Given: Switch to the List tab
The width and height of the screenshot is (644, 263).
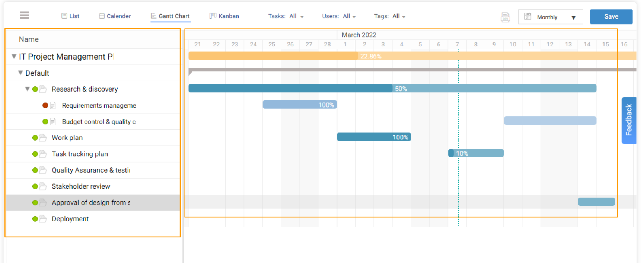Looking at the screenshot, I should tap(70, 16).
